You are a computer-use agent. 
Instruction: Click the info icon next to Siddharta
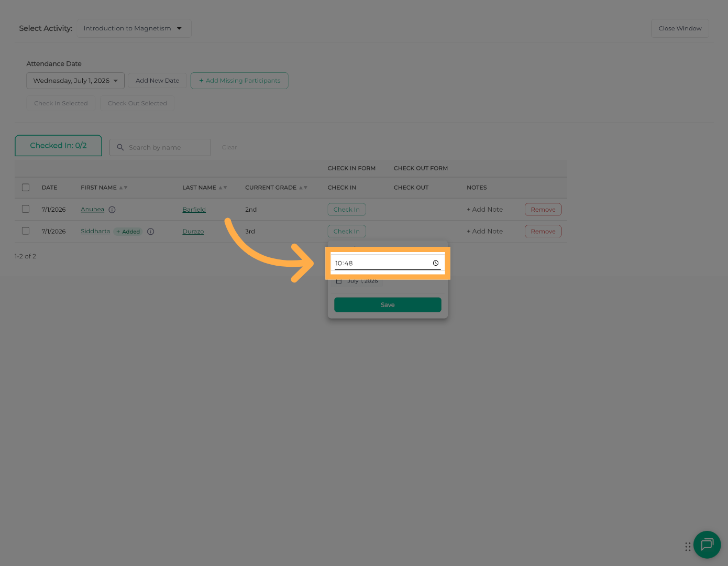(x=151, y=232)
